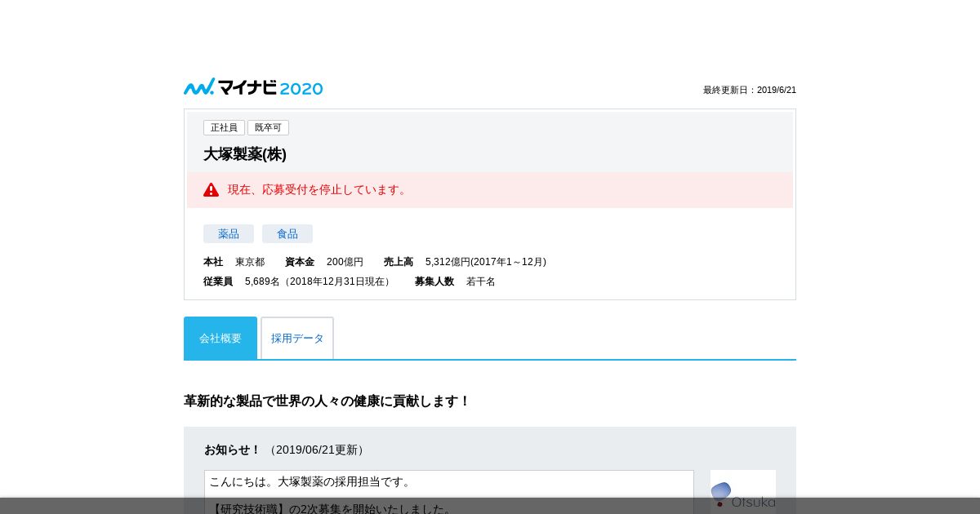Click the company name 大塚製薬(株)

245,154
